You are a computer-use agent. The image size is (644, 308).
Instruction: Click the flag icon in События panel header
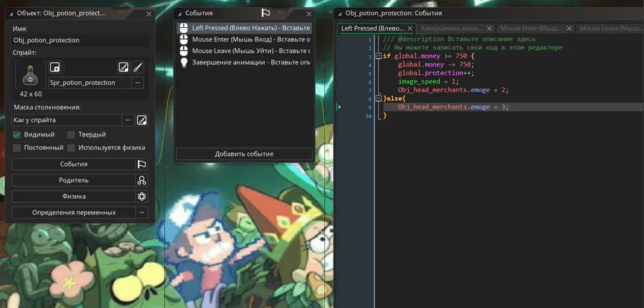pos(265,13)
